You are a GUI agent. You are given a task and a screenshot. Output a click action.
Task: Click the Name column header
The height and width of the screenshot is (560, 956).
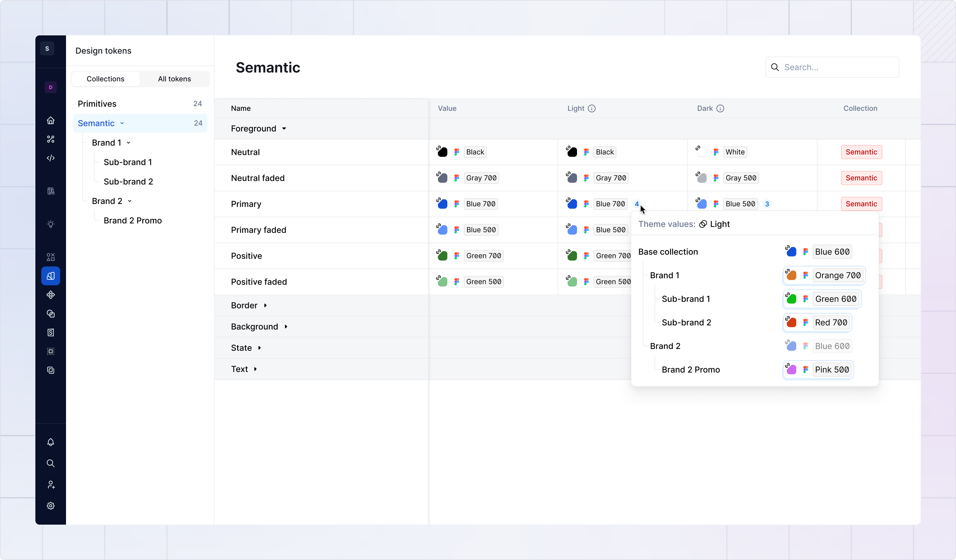point(240,108)
